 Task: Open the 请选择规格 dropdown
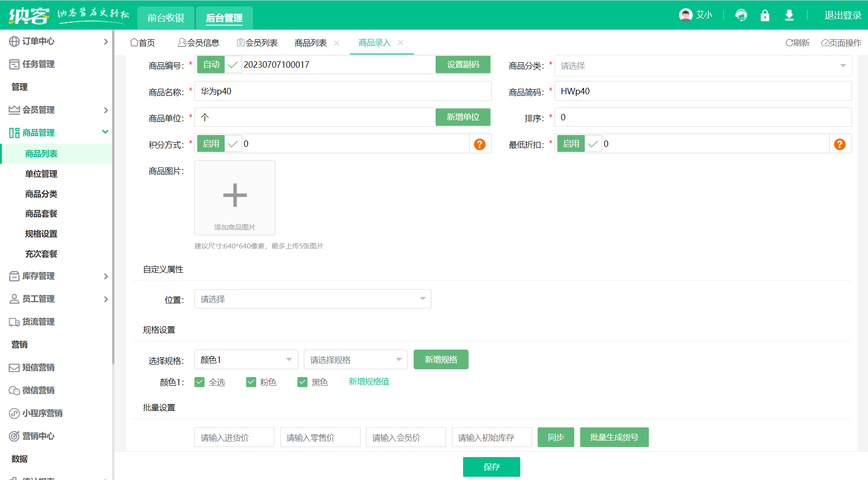[x=356, y=359]
